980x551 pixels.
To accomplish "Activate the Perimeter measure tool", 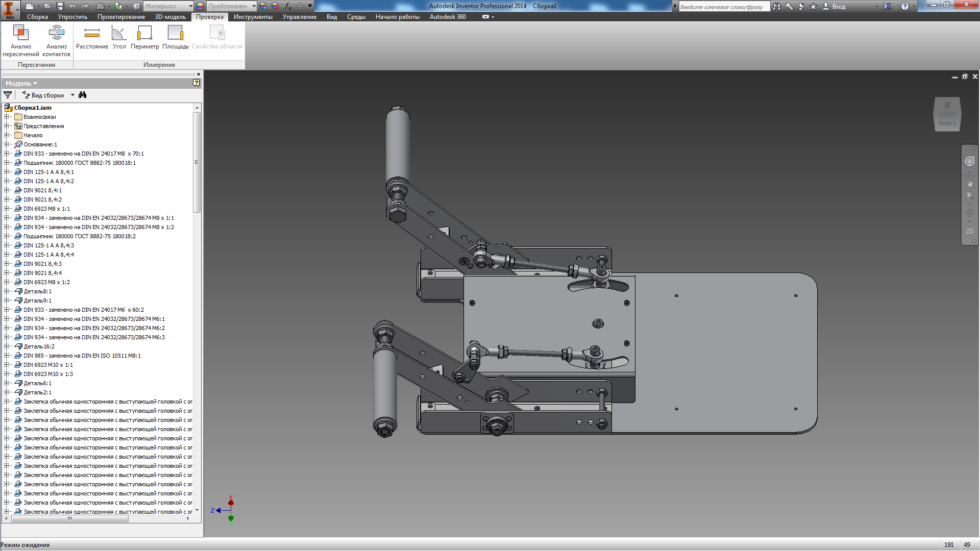I will [x=144, y=37].
